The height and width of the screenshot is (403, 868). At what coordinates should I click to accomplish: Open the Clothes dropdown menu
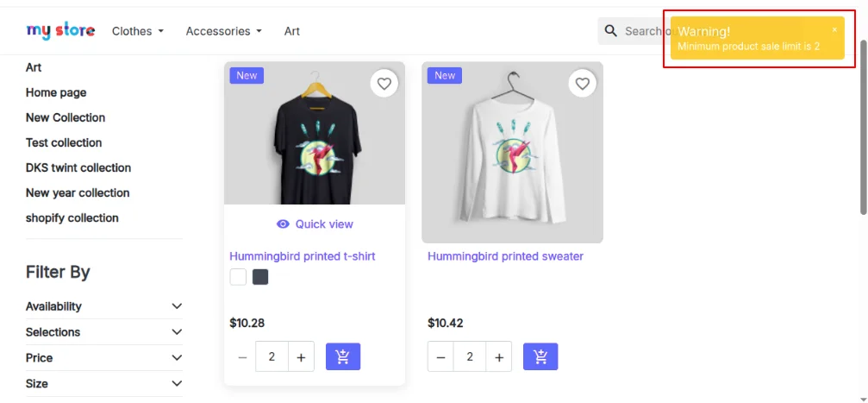click(138, 31)
